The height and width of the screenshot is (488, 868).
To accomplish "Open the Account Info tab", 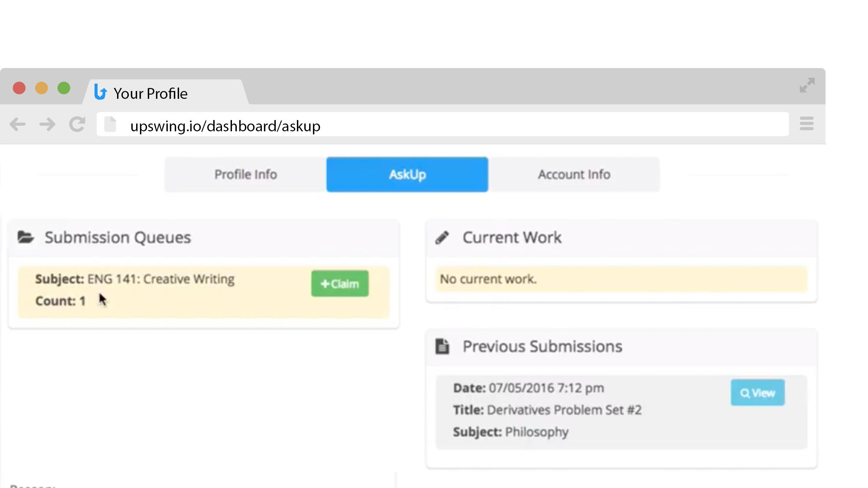I will tap(574, 174).
